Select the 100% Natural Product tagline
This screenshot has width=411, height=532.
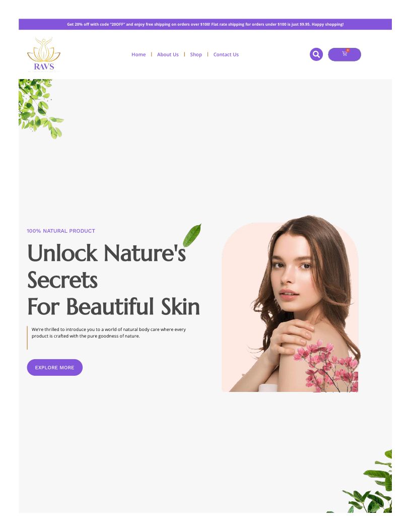pos(61,231)
